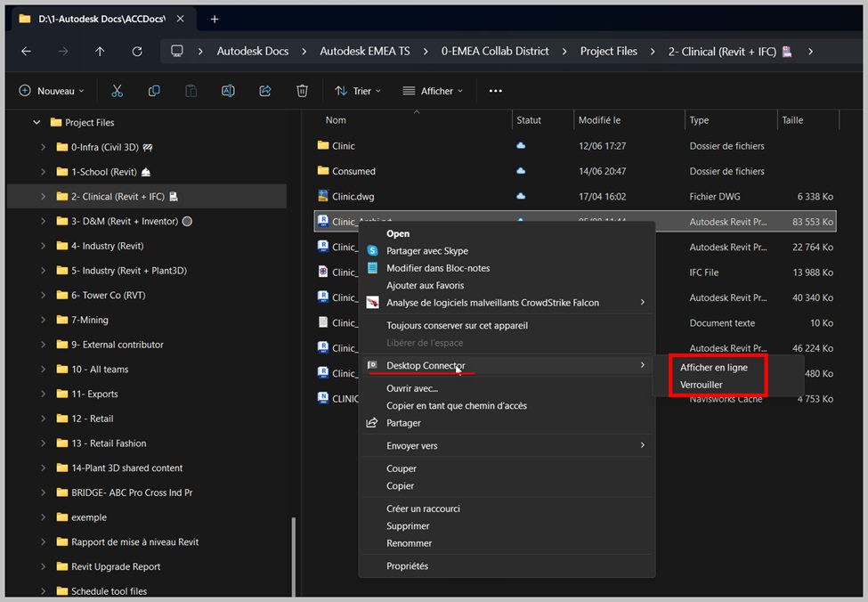This screenshot has height=602, width=868.
Task: Click the Share icon in toolbar
Action: click(x=265, y=91)
